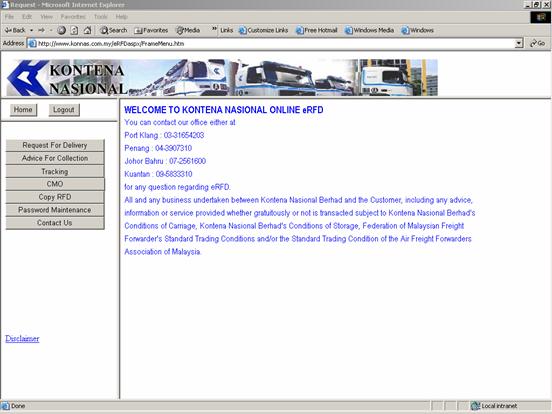Open the Free Hotmail link
Viewport: 552px width, 414px height.
(316, 30)
